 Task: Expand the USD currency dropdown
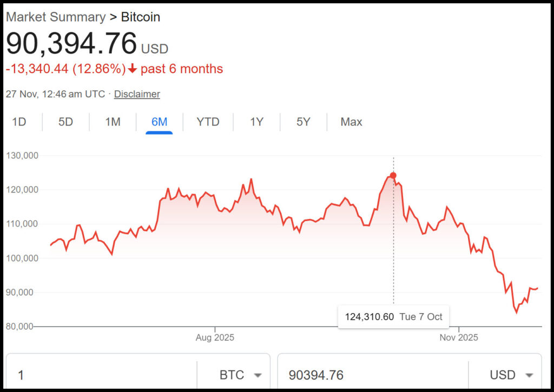(511, 375)
